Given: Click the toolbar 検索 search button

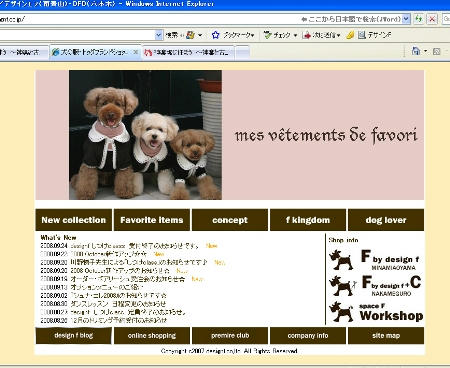Looking at the screenshot, I should tap(172, 35).
